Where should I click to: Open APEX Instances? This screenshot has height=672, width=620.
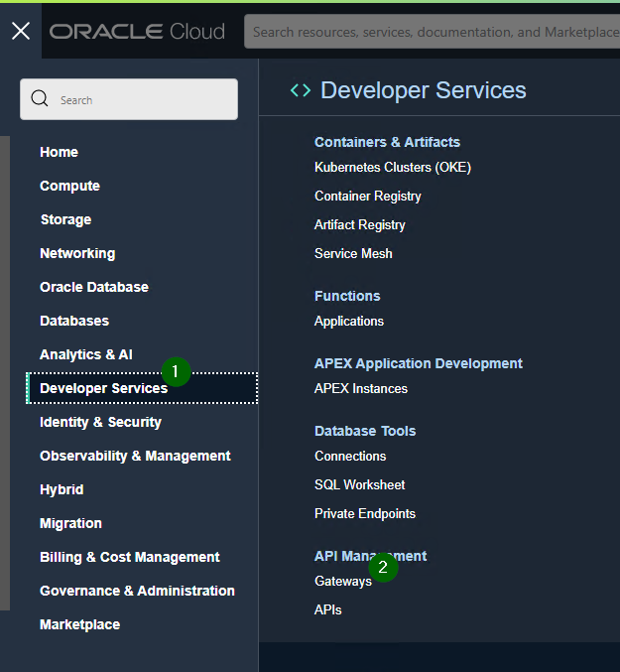361,389
